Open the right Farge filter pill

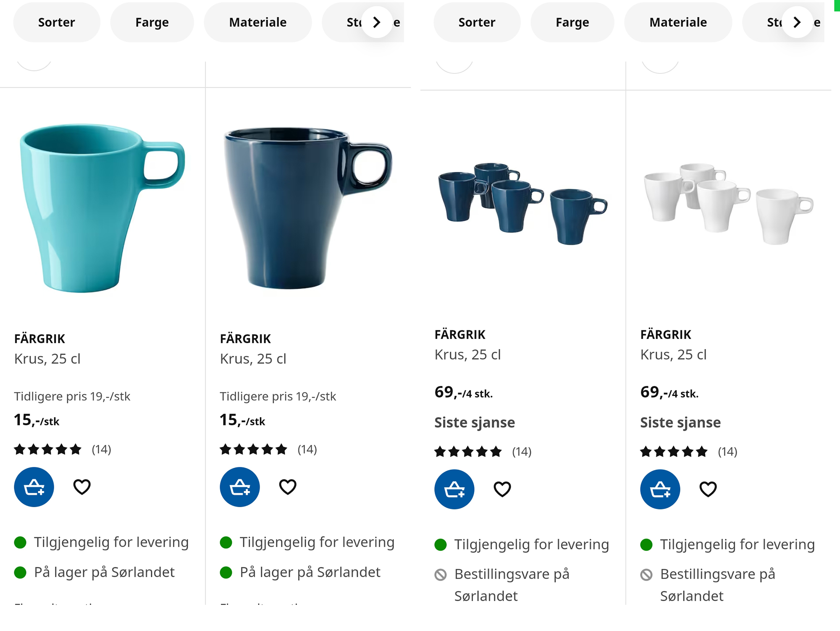pos(572,22)
